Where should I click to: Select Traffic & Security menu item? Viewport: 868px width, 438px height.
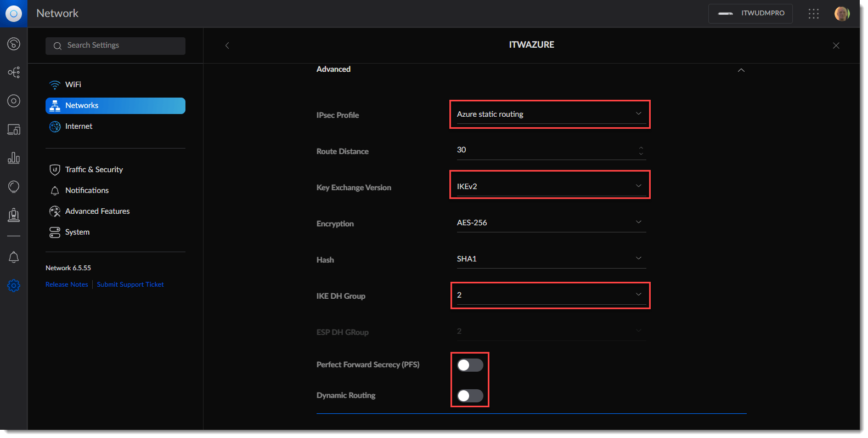(x=115, y=170)
